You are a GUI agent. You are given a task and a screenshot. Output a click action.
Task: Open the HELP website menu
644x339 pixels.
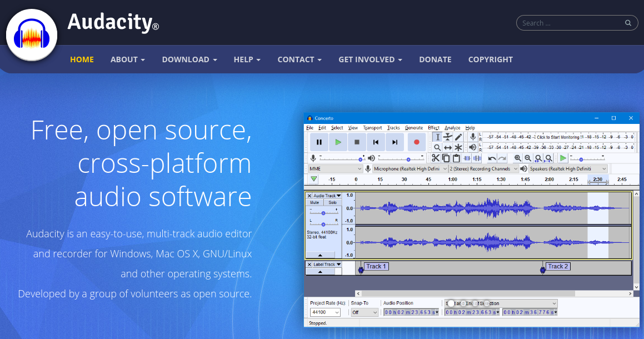[247, 59]
